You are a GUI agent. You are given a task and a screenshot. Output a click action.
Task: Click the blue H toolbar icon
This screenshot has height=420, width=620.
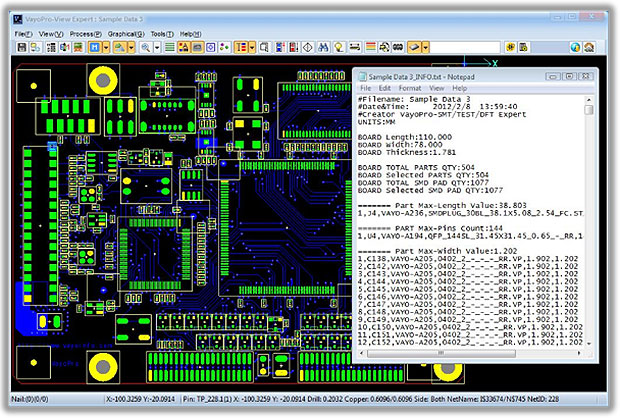92,47
